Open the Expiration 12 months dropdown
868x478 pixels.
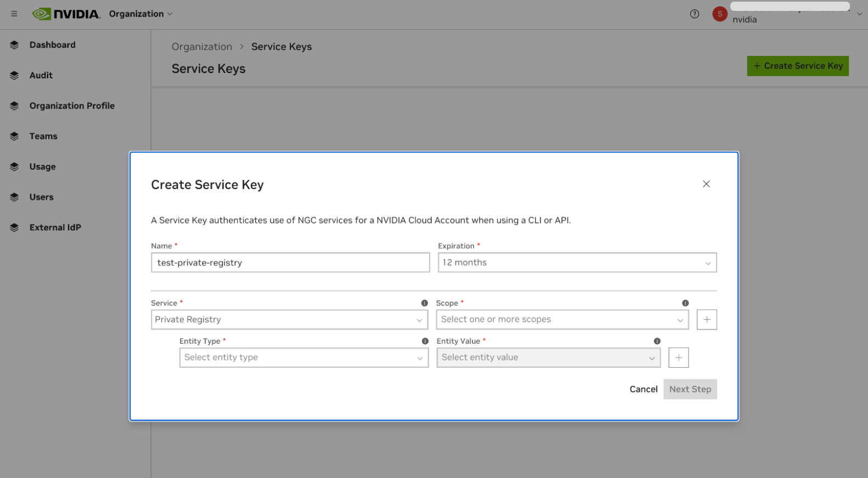tap(577, 263)
